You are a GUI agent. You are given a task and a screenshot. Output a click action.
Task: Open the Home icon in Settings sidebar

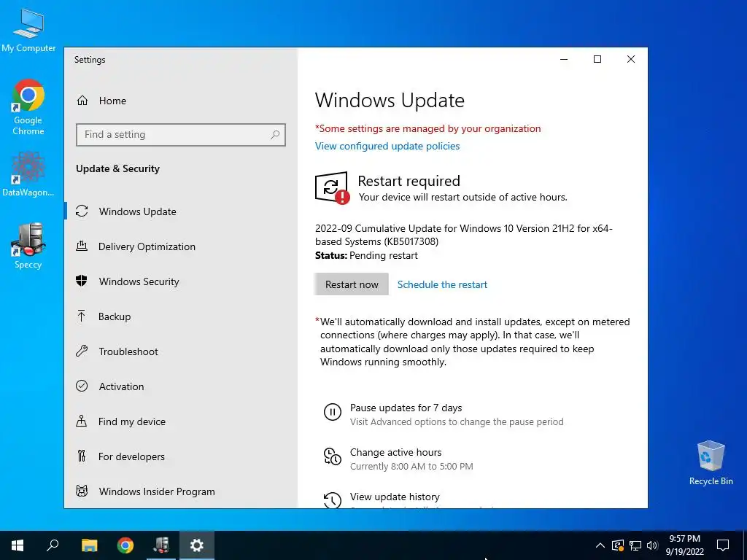click(82, 101)
